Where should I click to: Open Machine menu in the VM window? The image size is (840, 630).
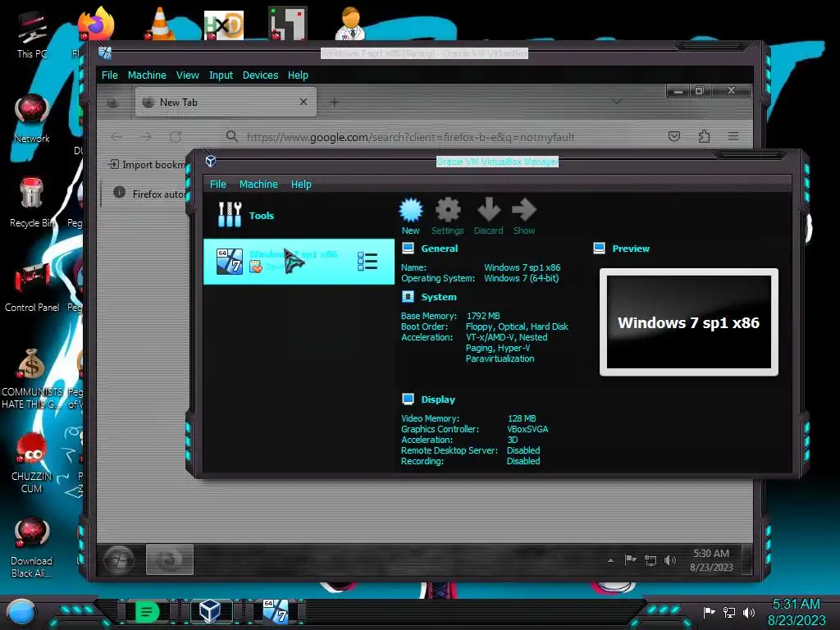147,75
